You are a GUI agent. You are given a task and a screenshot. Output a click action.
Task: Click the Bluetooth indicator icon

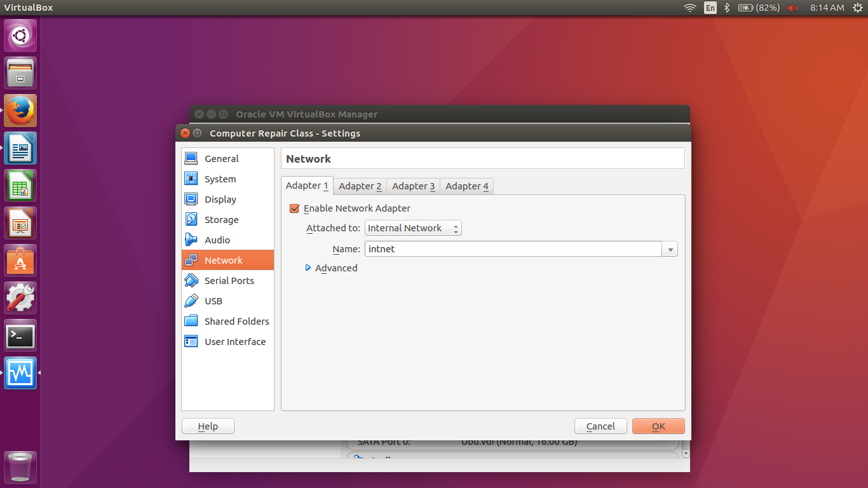tap(728, 8)
